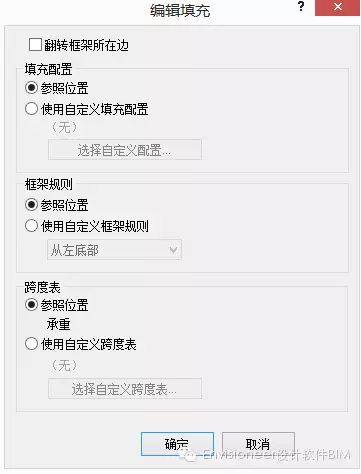361x474 pixels.
Task: Click the 承重 span table label
Action: (x=58, y=324)
